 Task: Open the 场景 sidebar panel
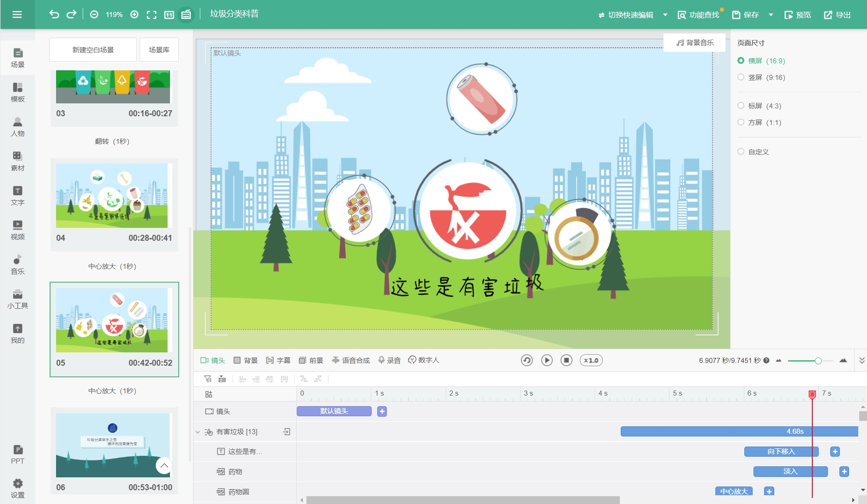click(x=17, y=58)
